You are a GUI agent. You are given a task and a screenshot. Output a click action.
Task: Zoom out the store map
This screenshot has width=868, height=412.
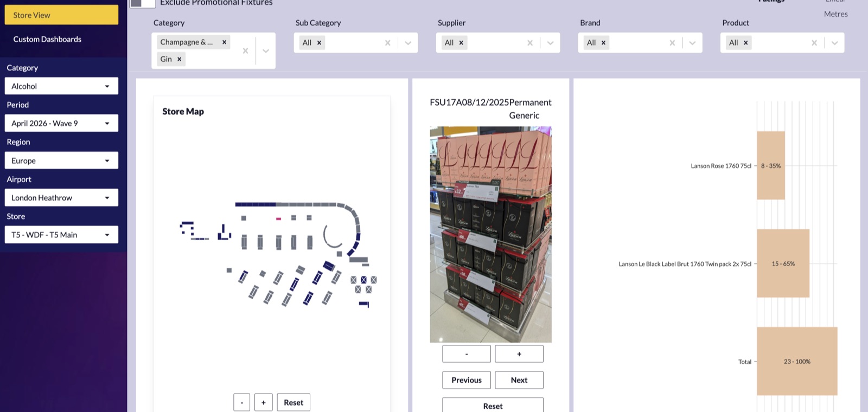[242, 402]
